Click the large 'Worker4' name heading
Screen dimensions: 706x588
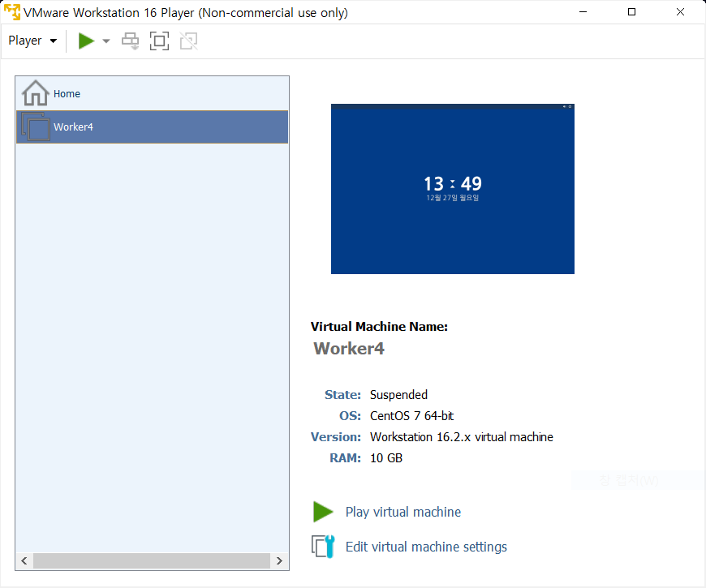(349, 349)
